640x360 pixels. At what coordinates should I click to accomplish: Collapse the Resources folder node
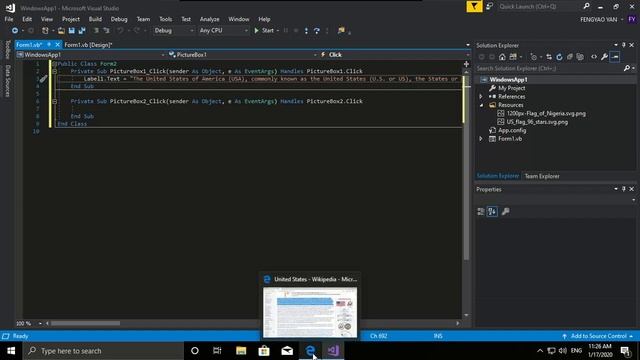[481, 105]
